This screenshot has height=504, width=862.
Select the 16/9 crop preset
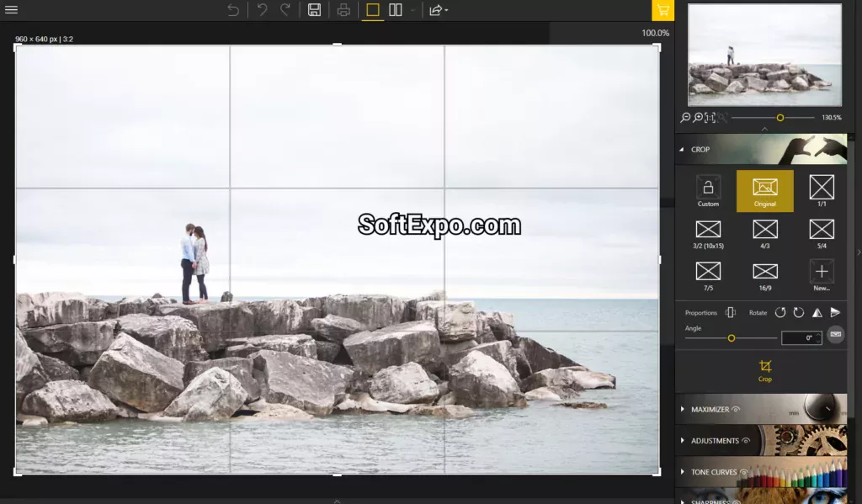[765, 276]
